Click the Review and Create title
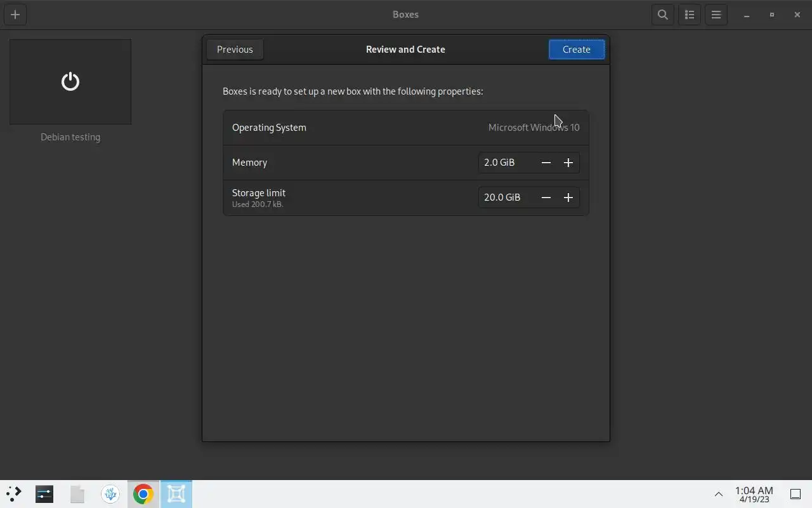 click(405, 50)
